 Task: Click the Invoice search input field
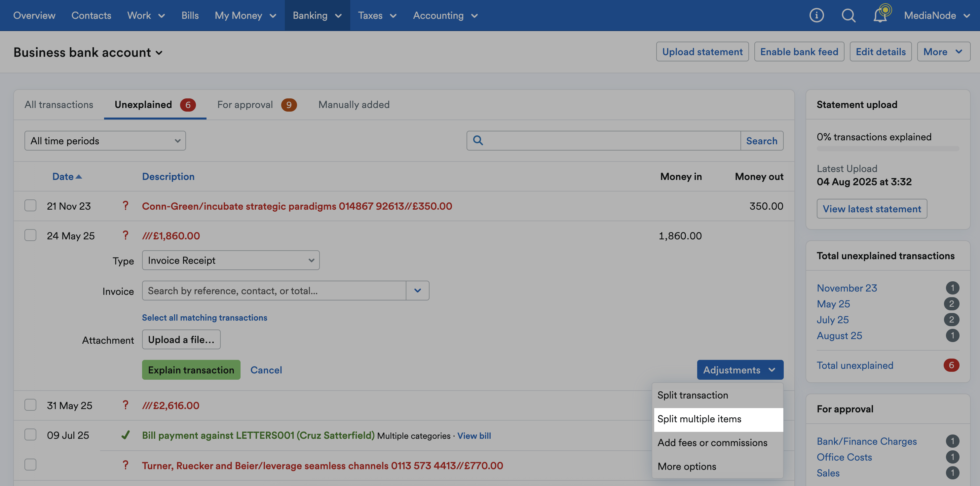[x=274, y=291]
